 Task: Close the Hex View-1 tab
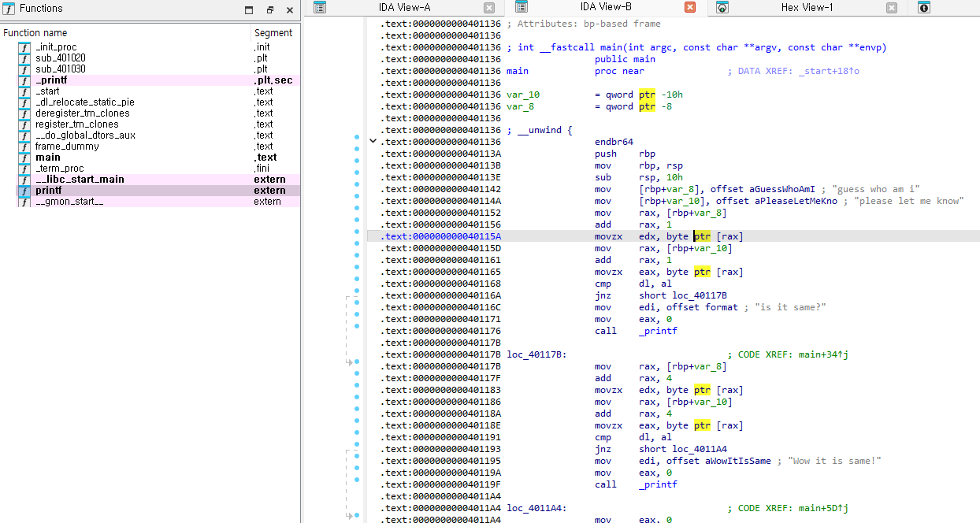pyautogui.click(x=892, y=8)
